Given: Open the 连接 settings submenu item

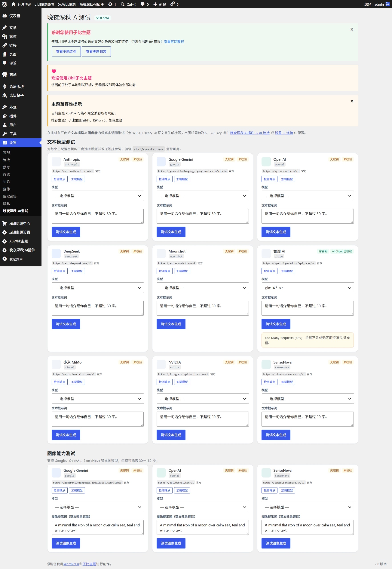Looking at the screenshot, I should [6, 160].
